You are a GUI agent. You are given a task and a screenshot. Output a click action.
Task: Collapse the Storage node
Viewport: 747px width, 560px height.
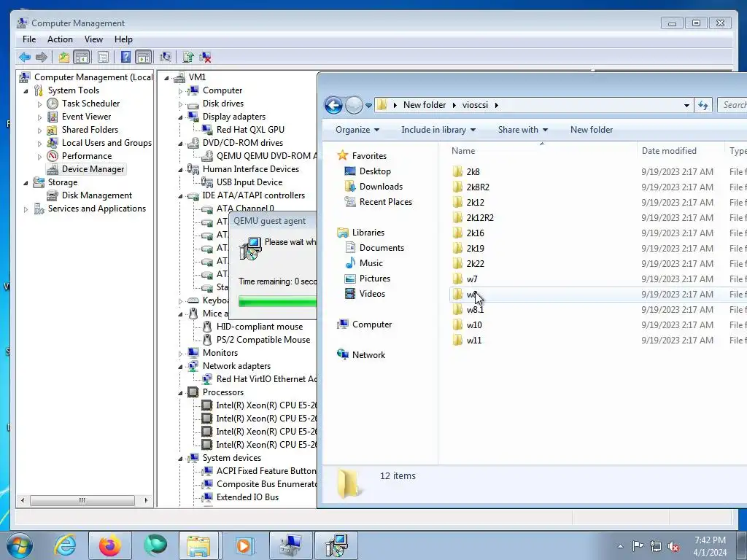(26, 183)
